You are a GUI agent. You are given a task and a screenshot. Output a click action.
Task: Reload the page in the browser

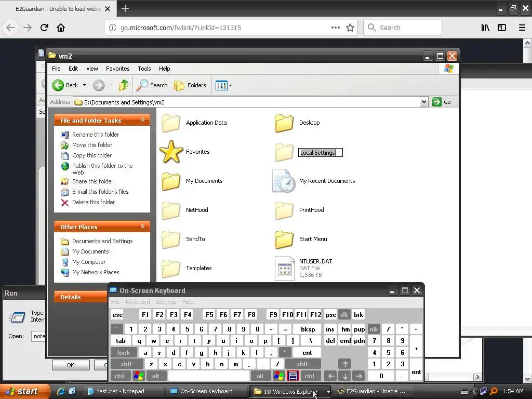(44, 28)
